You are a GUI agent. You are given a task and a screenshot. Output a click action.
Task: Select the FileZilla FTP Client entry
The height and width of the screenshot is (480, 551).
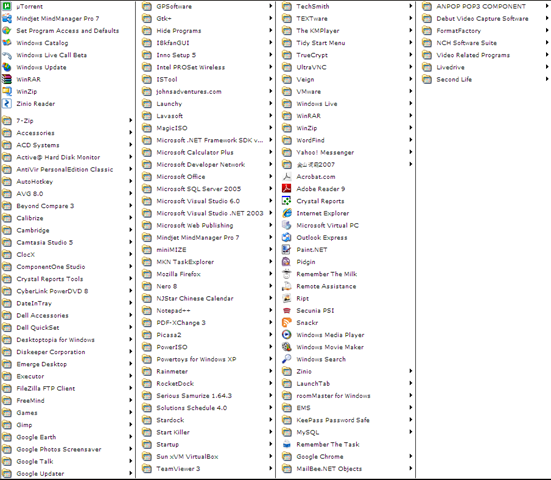coord(68,388)
